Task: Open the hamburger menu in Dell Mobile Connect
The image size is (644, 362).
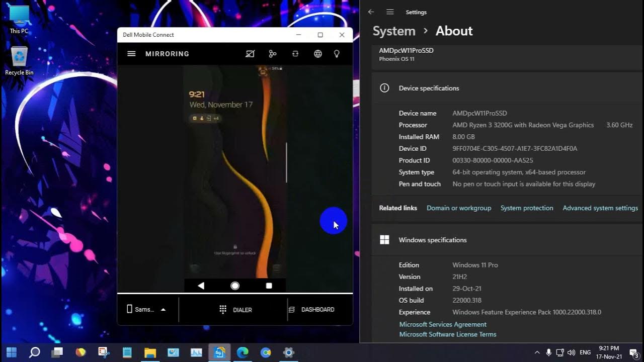Action: [131, 54]
